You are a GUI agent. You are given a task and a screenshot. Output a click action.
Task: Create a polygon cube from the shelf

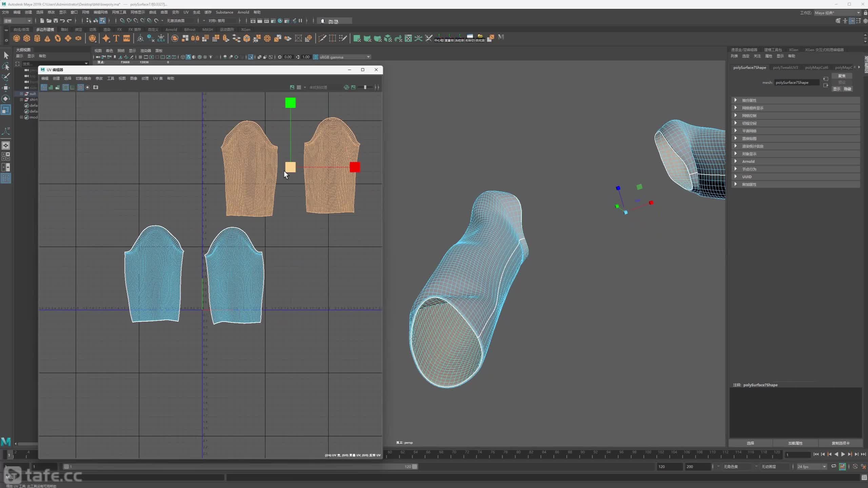point(27,38)
